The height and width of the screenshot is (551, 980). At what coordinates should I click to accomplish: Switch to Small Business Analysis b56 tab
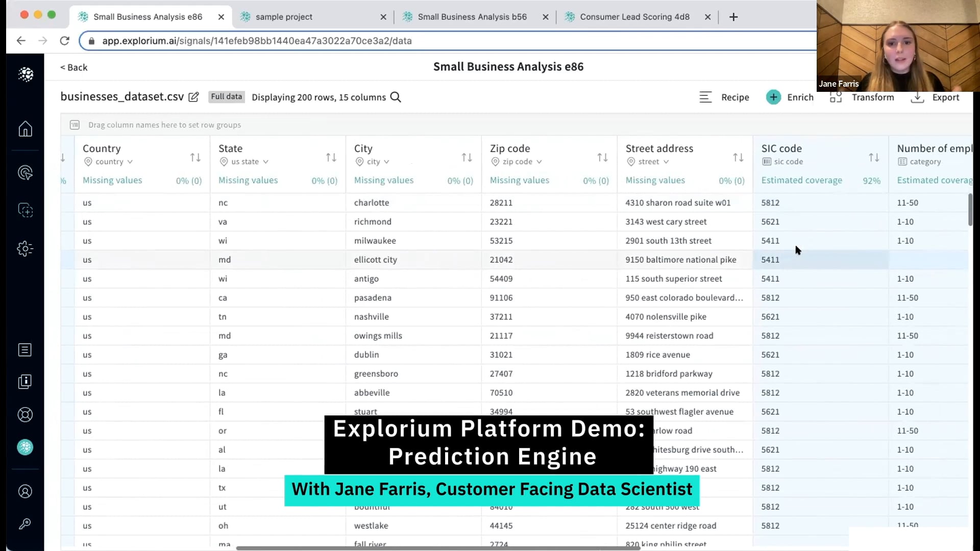(x=475, y=17)
